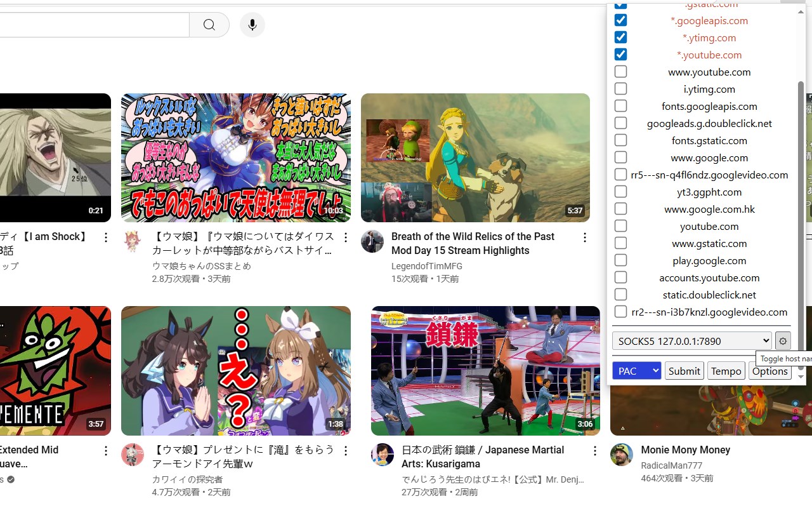Open Monie Mony Money video title

[685, 450]
